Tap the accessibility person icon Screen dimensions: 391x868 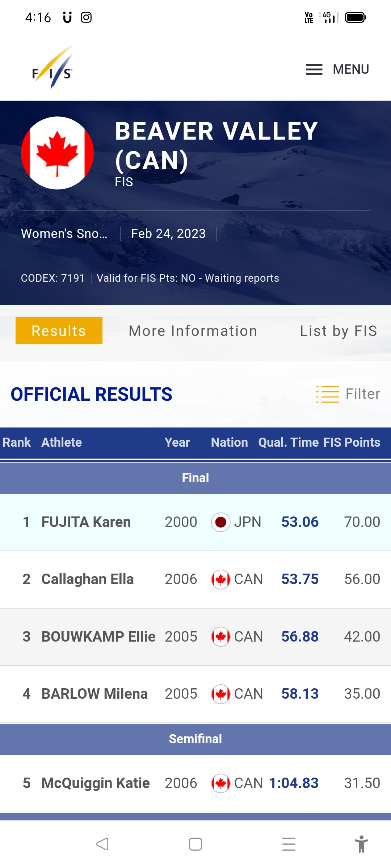[x=361, y=844]
